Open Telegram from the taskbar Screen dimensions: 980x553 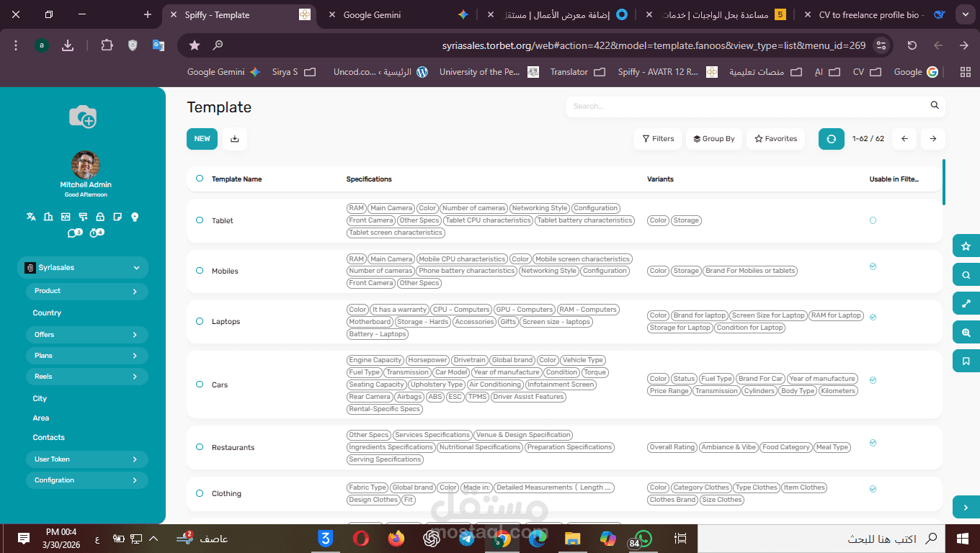pos(467,539)
